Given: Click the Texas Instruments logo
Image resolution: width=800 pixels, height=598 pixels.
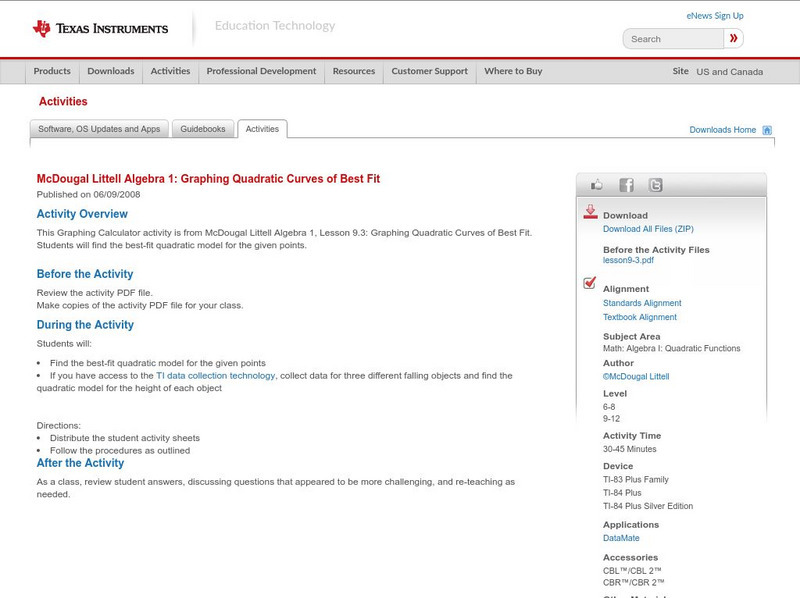Looking at the screenshot, I should coord(100,28).
